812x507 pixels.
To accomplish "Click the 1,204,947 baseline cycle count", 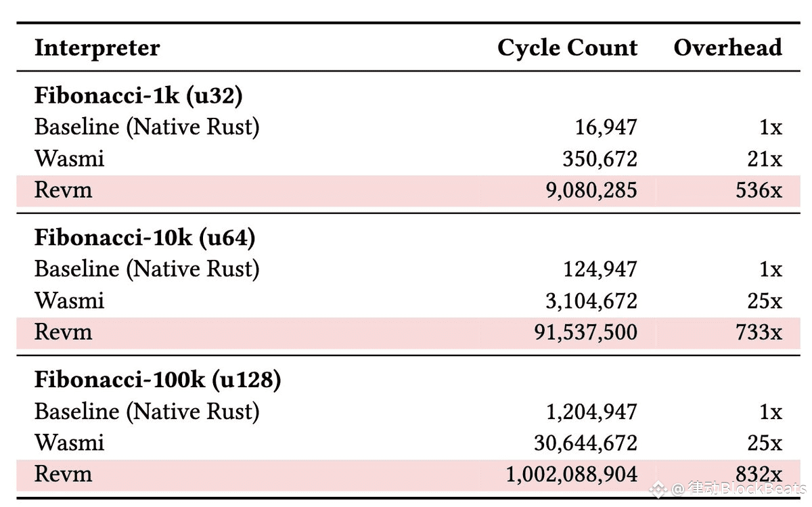I will (x=592, y=412).
